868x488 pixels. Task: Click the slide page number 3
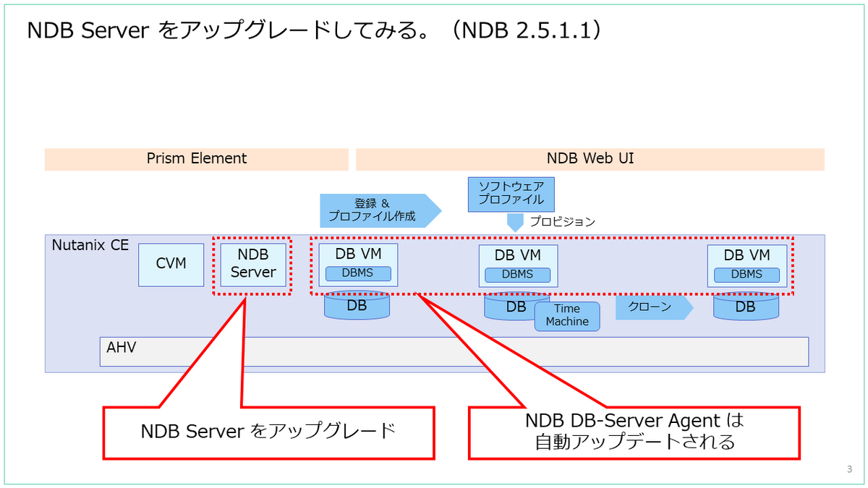click(849, 470)
